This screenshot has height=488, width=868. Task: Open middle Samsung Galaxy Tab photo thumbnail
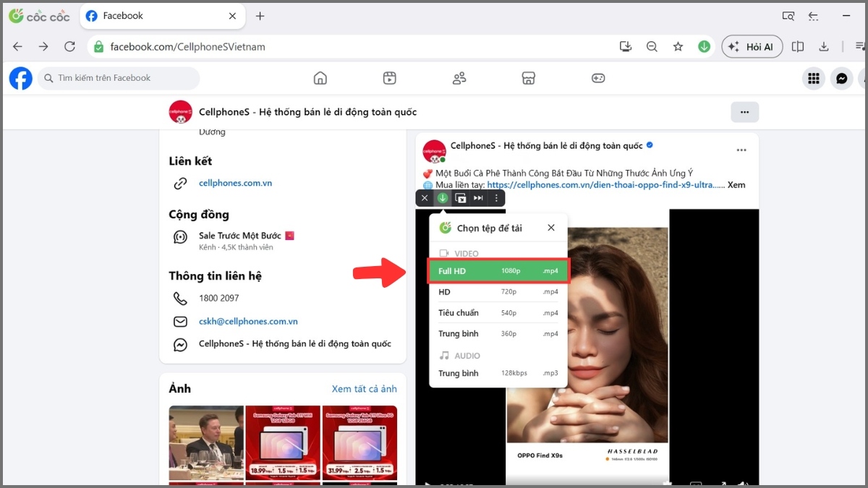click(283, 443)
